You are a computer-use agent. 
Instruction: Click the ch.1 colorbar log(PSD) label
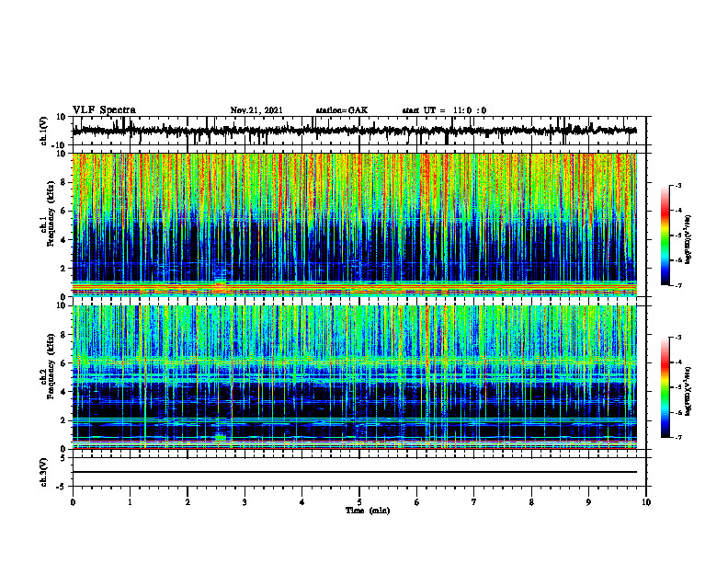pos(688,240)
